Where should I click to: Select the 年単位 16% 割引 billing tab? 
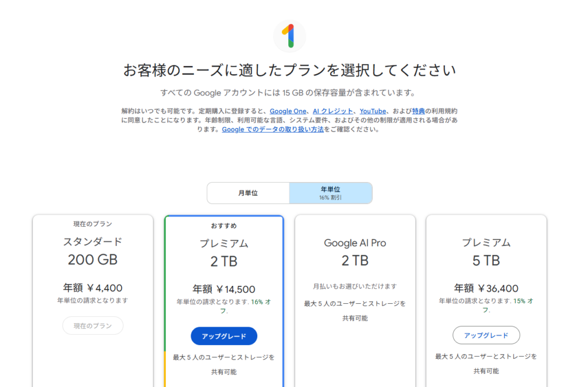pos(331,193)
